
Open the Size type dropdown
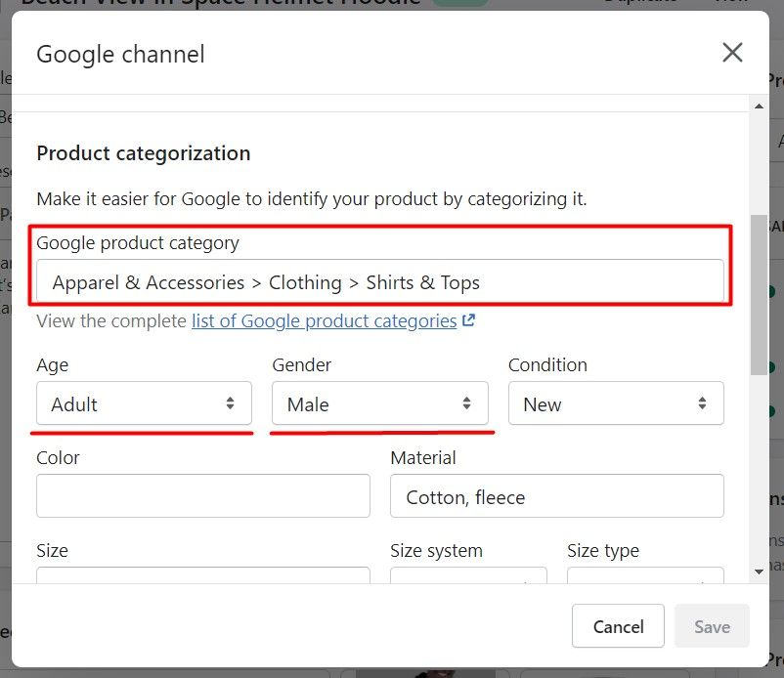(x=645, y=575)
